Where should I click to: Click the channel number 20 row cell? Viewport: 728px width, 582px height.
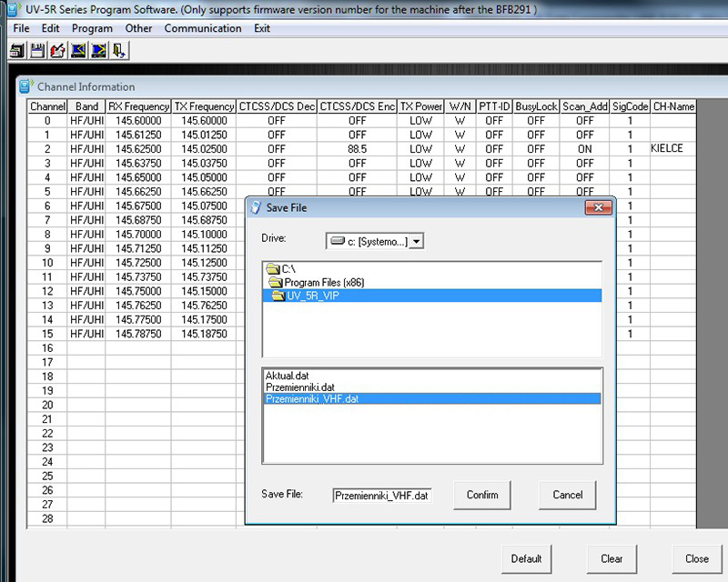47,405
